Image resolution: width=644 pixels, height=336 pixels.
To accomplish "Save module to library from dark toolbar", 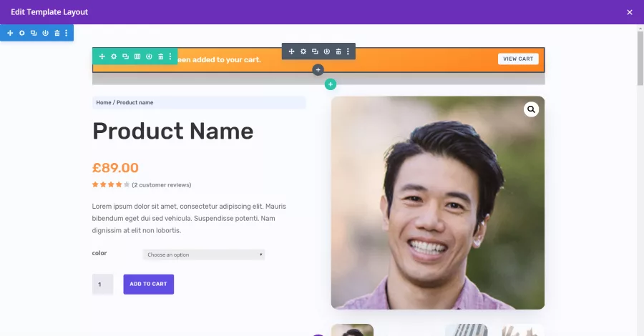I will coord(326,51).
